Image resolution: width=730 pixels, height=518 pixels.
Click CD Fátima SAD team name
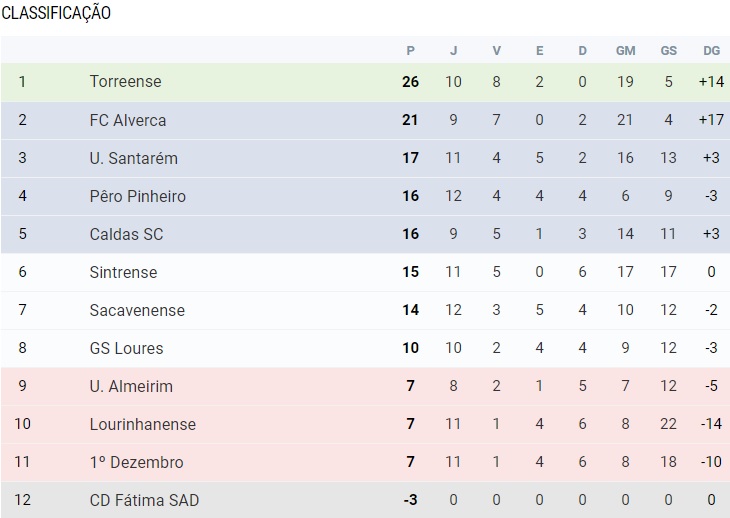tap(144, 500)
